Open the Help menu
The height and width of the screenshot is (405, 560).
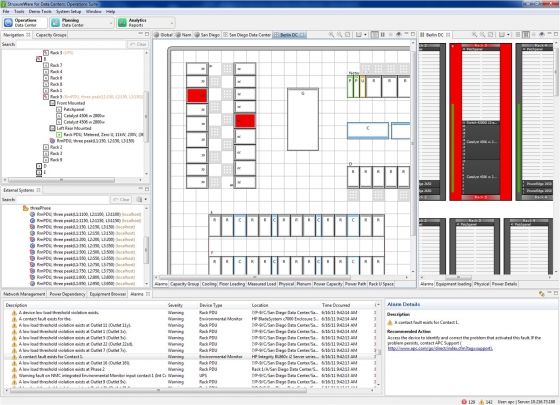[110, 11]
